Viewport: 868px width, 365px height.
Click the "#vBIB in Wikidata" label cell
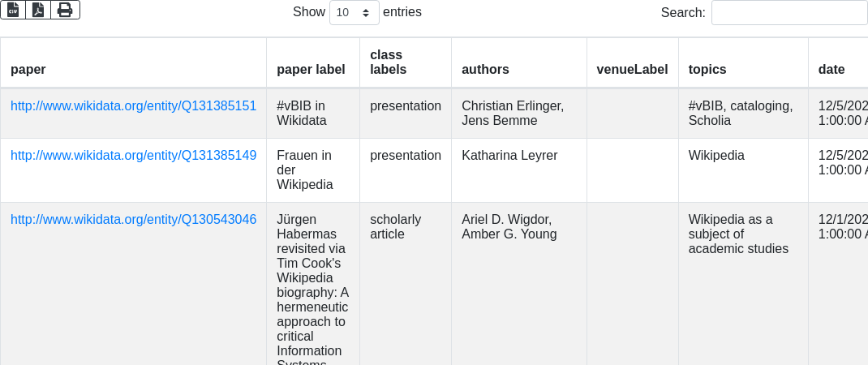[302, 114]
